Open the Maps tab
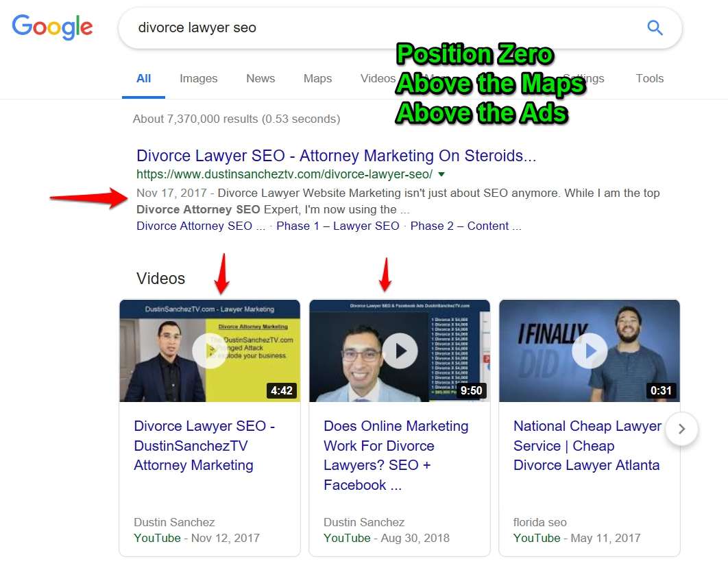Screen dimensions: 728x566 [317, 78]
